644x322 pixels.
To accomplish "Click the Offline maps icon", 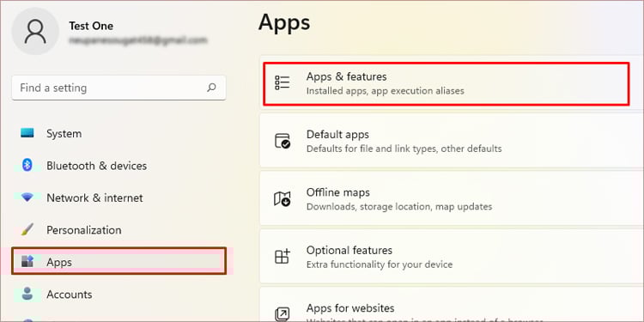I will click(283, 199).
